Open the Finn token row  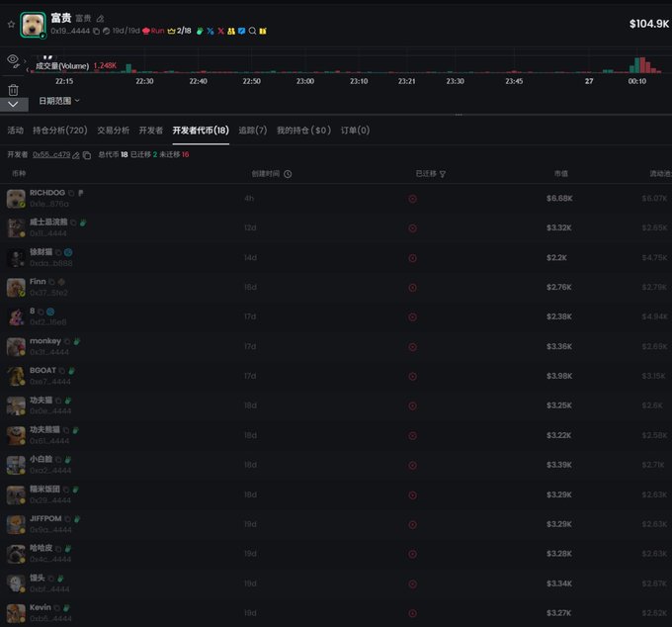click(336, 288)
